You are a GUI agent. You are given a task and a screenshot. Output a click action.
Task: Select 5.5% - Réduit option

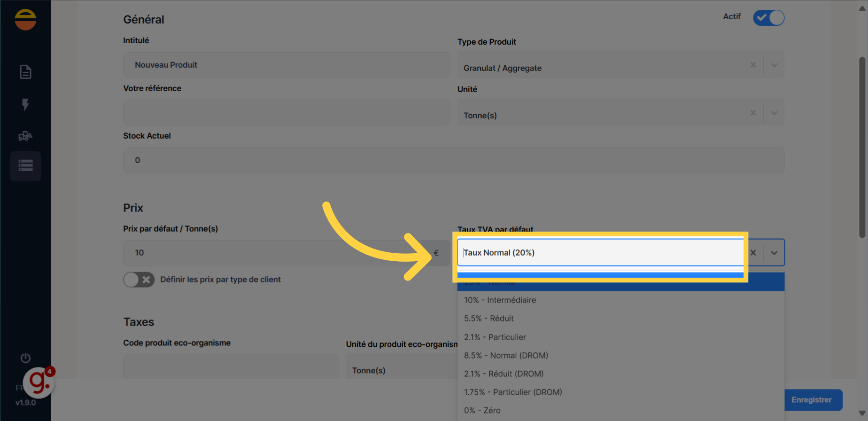click(x=621, y=319)
